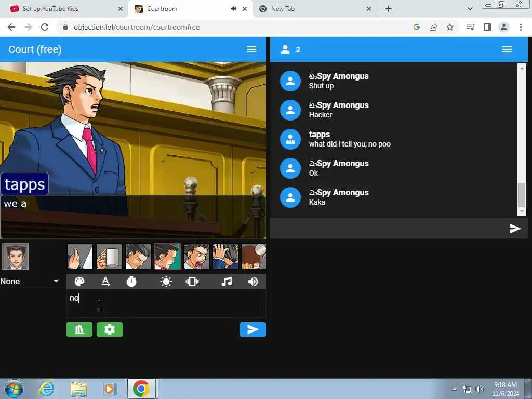Expand the tab search dropdown chevron
Viewport: 532px width, 399px height.
tap(470, 9)
